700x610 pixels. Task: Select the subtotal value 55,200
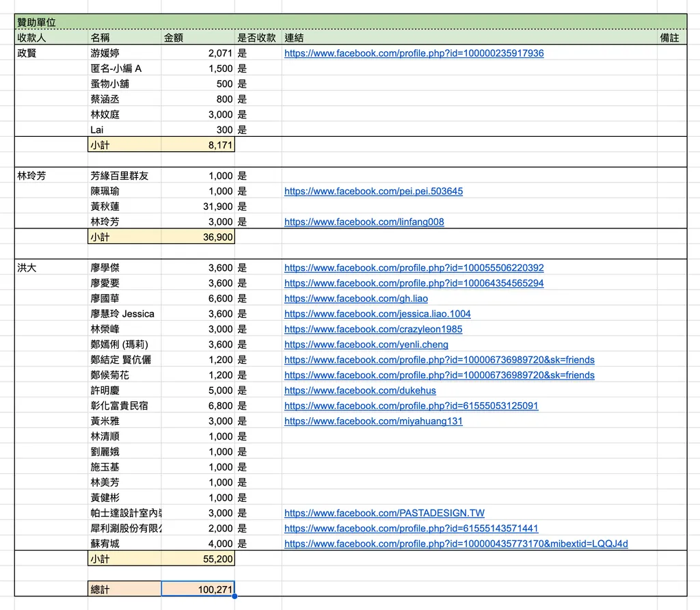(198, 559)
